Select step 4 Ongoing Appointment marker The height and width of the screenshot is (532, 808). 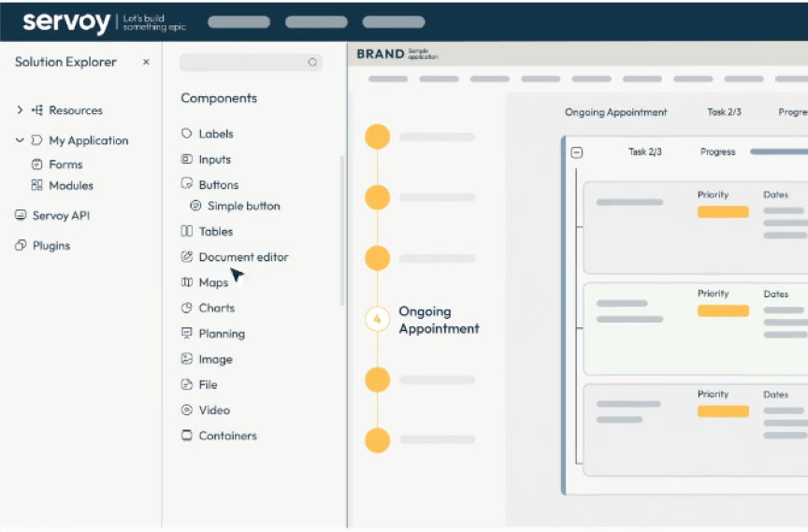(x=377, y=320)
